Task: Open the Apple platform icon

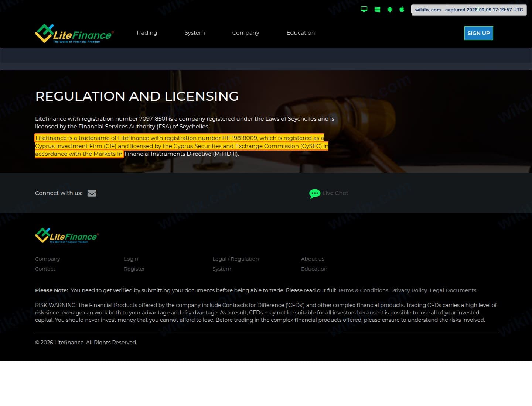Action: click(x=402, y=9)
